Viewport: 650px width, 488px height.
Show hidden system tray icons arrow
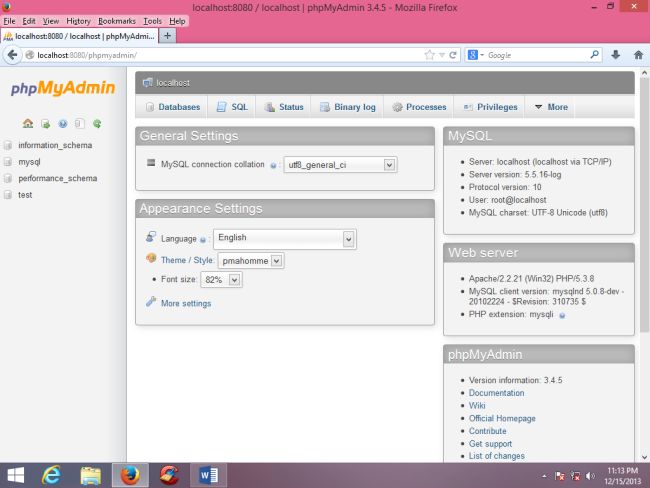(544, 476)
